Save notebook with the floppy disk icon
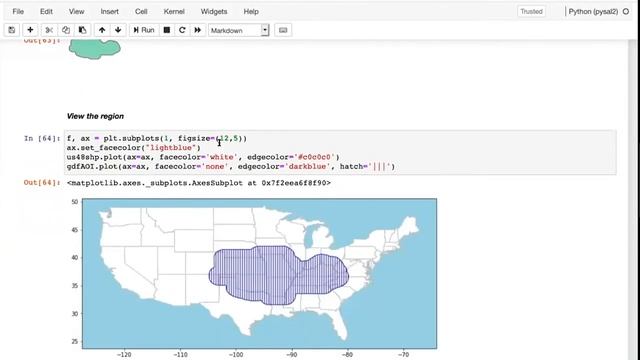The image size is (640, 360). click(x=12, y=30)
